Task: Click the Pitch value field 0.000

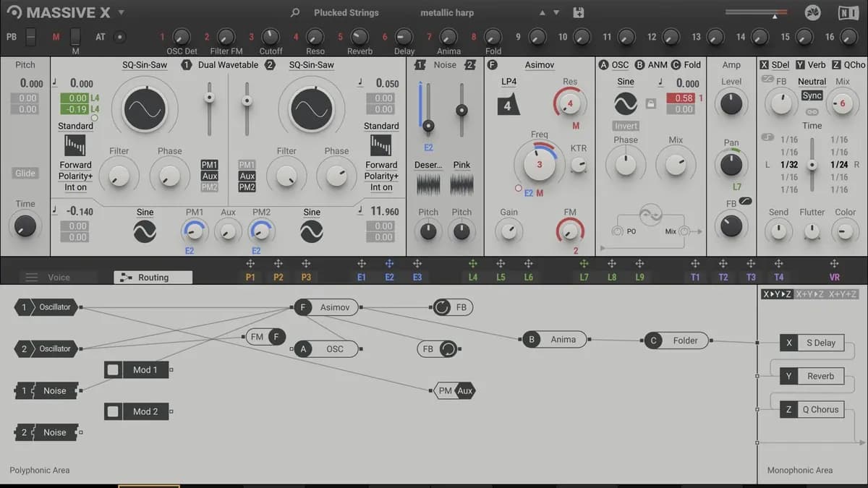Action: click(x=31, y=83)
